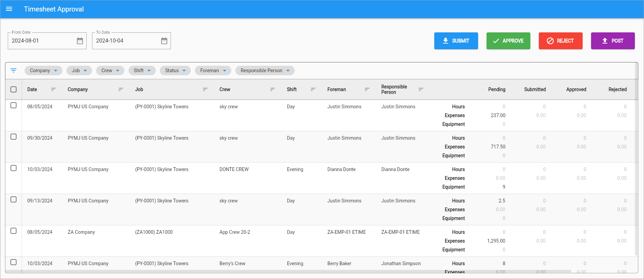644x279 pixels.
Task: Expand the Foreman filter dropdown
Action: tap(213, 71)
